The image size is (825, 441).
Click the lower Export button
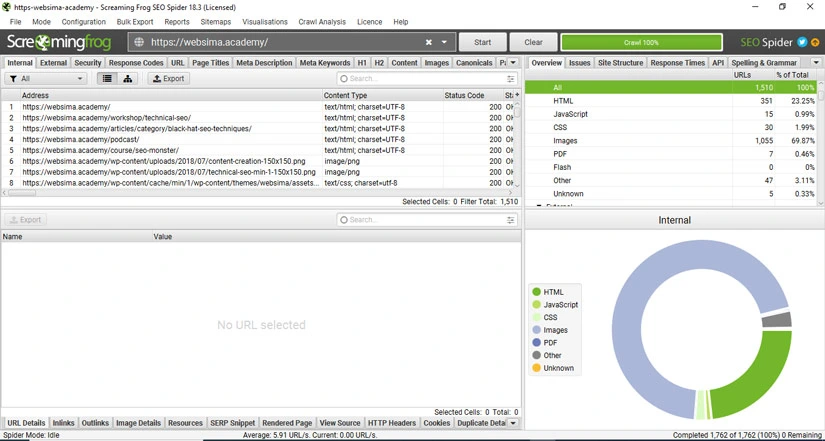(25, 220)
